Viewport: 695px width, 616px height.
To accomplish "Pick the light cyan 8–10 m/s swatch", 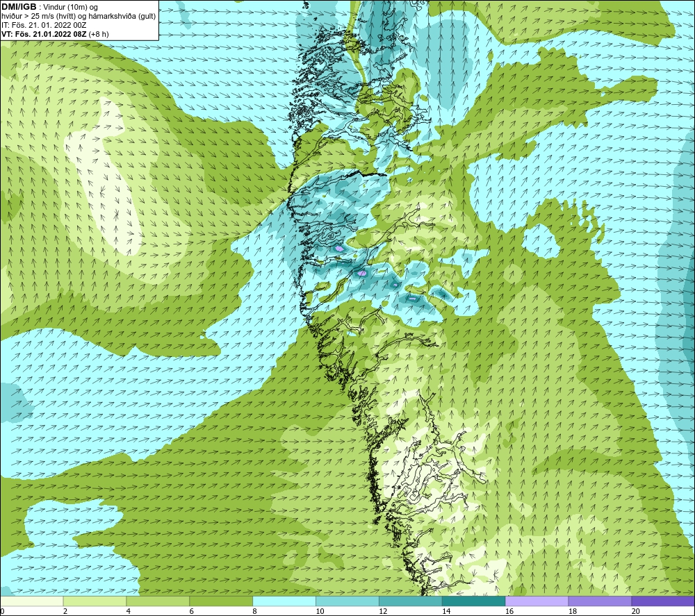I will click(x=284, y=601).
